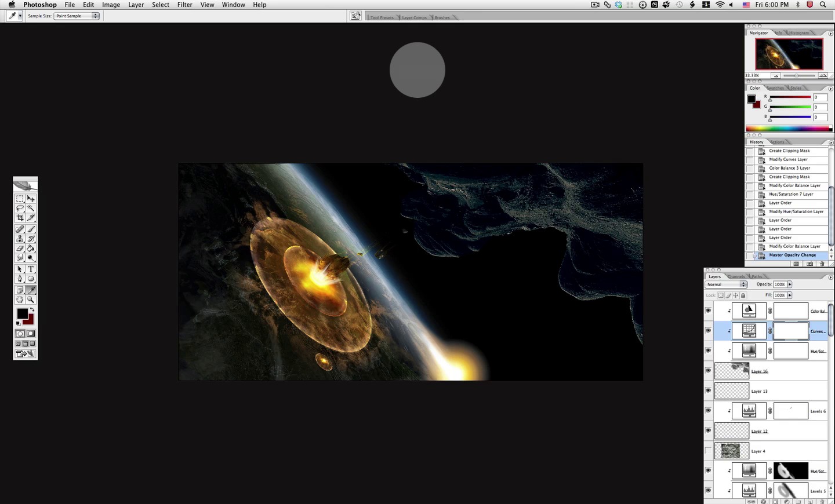The height and width of the screenshot is (504, 835).
Task: Open the Filter menu
Action: point(185,5)
